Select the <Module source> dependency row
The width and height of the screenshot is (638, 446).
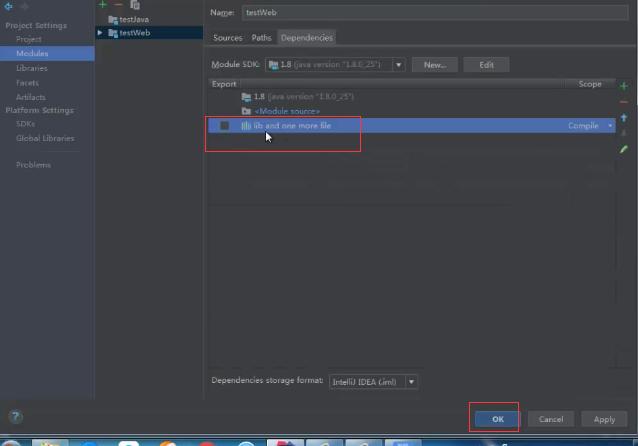click(x=412, y=111)
